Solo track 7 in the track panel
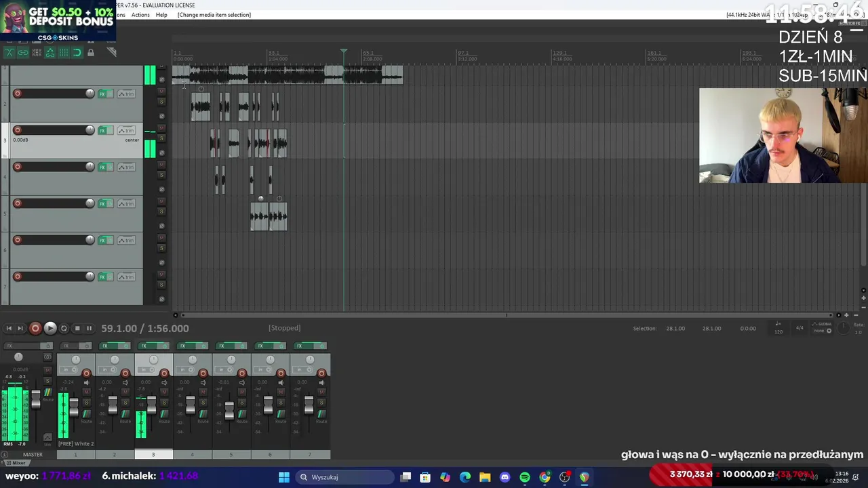Viewport: 868px width, 488px height. [x=161, y=285]
